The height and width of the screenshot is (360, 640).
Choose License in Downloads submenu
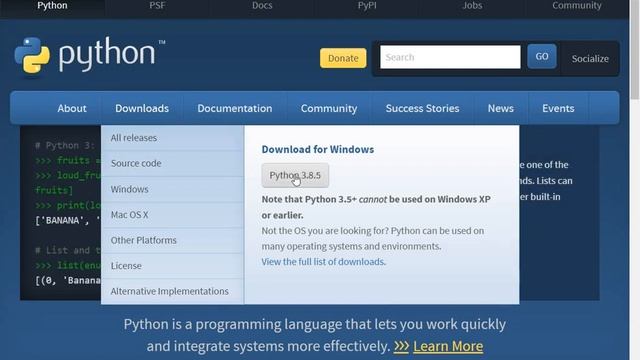coord(173,266)
